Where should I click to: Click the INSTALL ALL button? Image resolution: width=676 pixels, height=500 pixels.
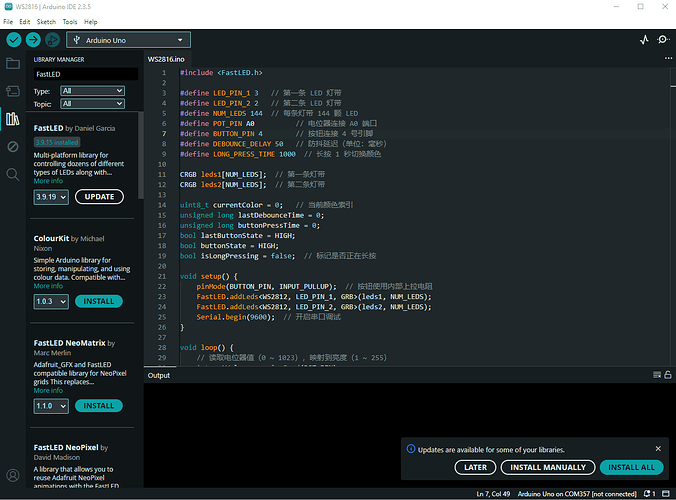[x=631, y=467]
